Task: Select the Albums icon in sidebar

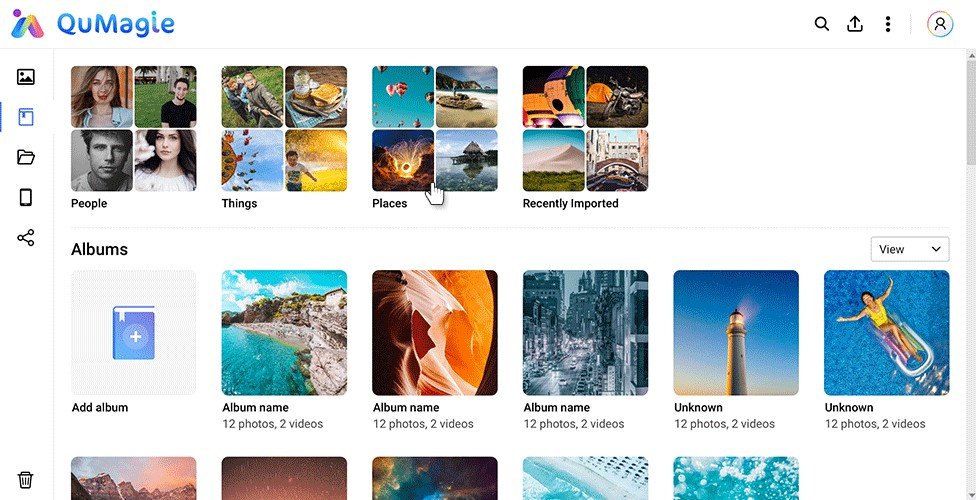Action: (26, 117)
